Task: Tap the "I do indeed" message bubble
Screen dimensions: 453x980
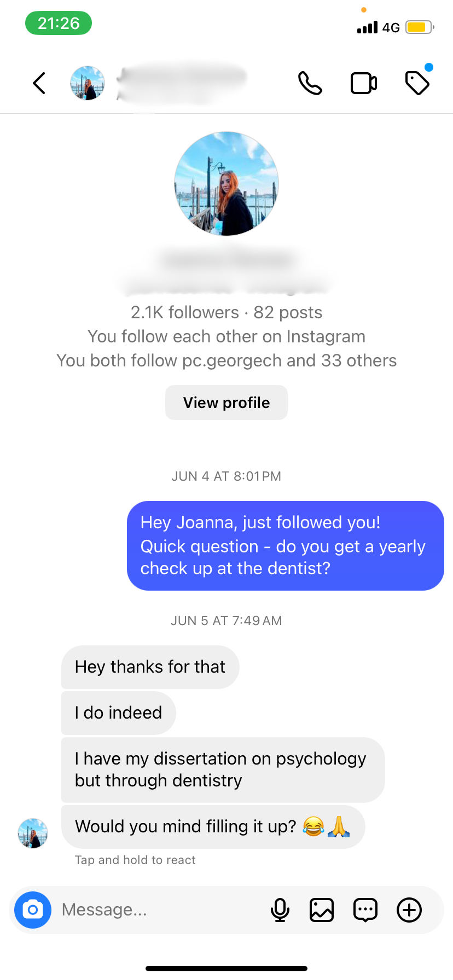Action: pyautogui.click(x=118, y=713)
